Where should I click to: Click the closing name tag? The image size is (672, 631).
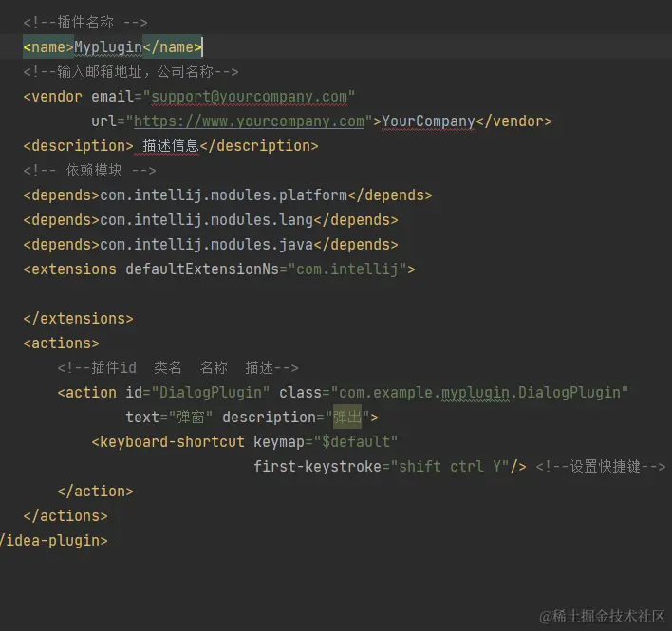coord(173,47)
